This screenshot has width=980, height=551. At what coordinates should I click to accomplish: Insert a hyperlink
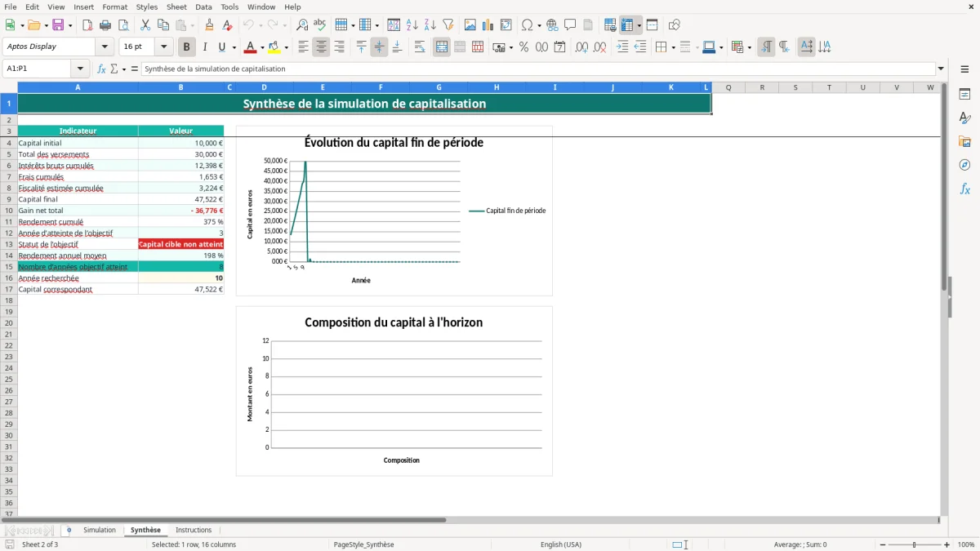[553, 25]
